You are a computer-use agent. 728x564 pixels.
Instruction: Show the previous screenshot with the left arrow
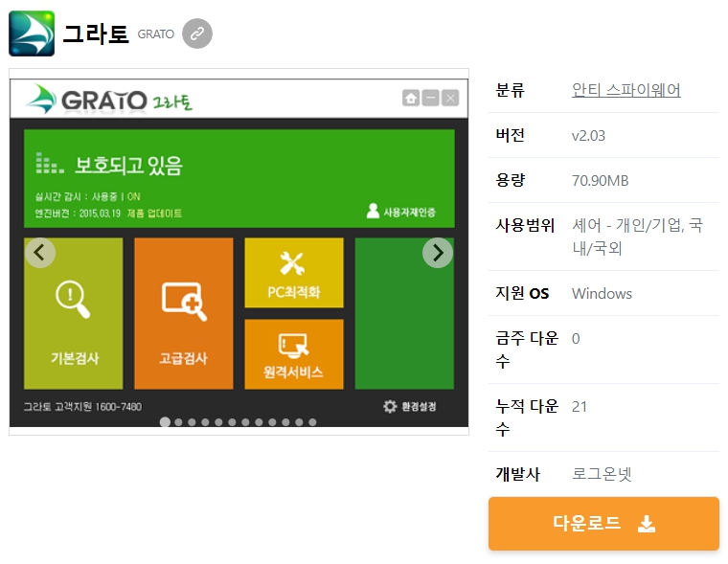[x=40, y=253]
